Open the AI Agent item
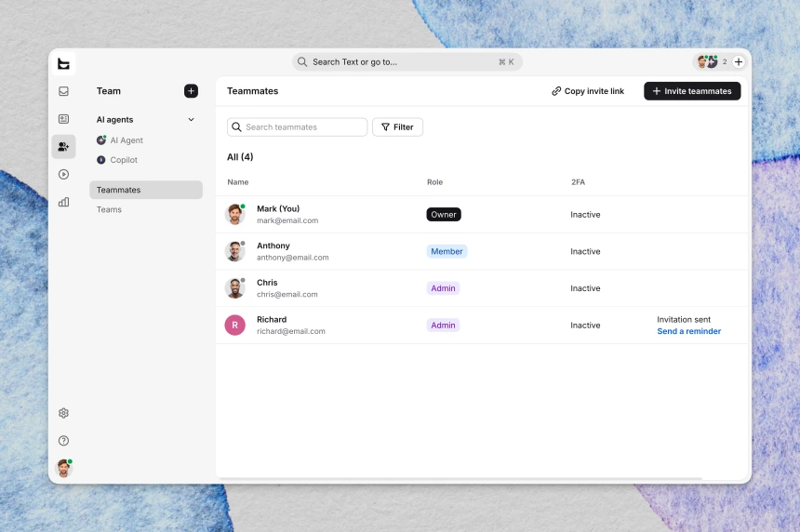This screenshot has width=800, height=532. pyautogui.click(x=120, y=140)
